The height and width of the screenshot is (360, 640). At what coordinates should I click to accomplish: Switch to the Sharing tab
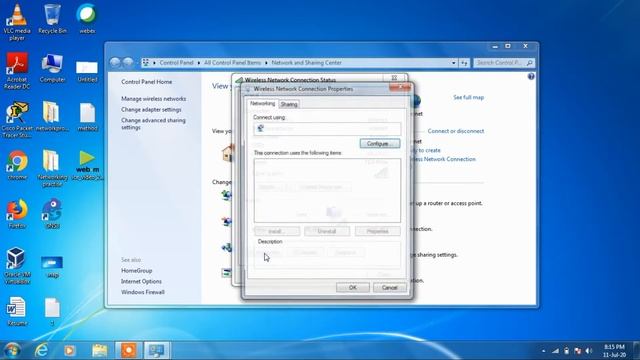[x=289, y=104]
